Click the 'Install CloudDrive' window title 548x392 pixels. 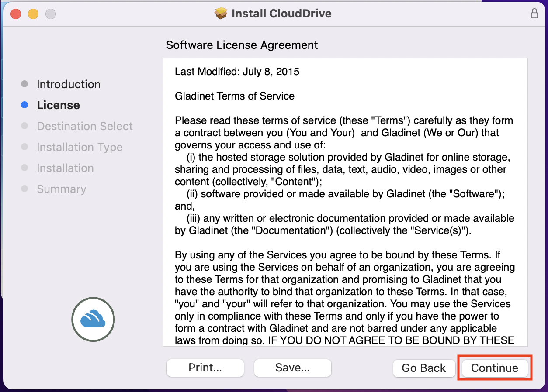(281, 14)
